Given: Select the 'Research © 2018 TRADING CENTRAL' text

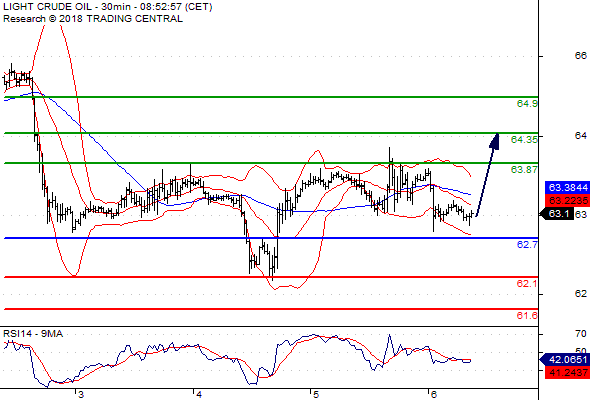Looking at the screenshot, I should click(x=93, y=19).
